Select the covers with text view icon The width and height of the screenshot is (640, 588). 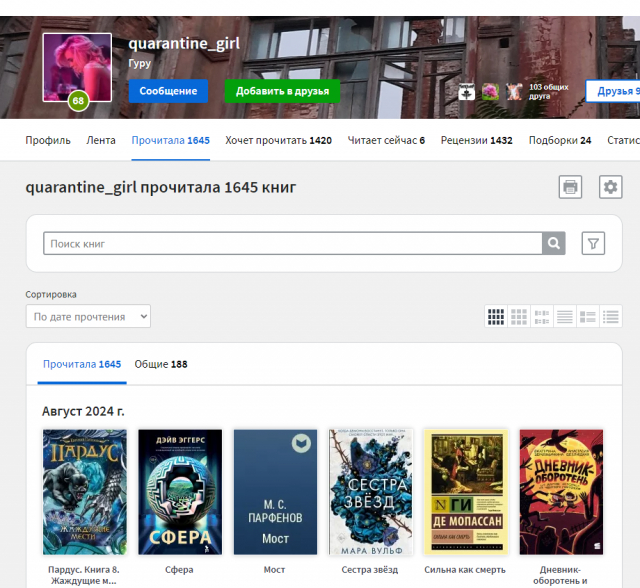[x=542, y=316]
